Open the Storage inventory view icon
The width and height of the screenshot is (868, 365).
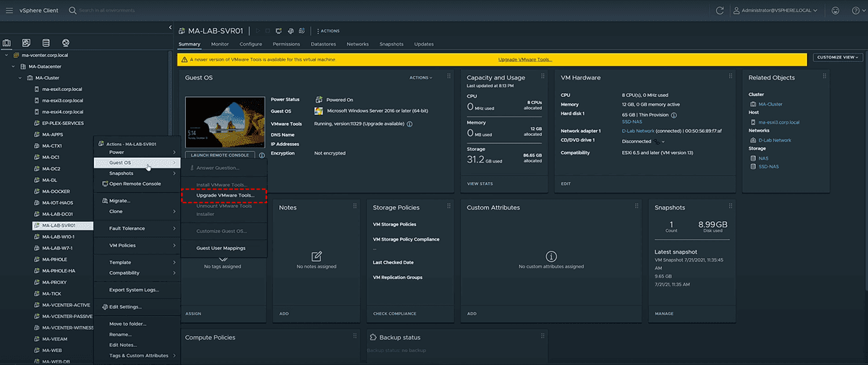point(46,43)
